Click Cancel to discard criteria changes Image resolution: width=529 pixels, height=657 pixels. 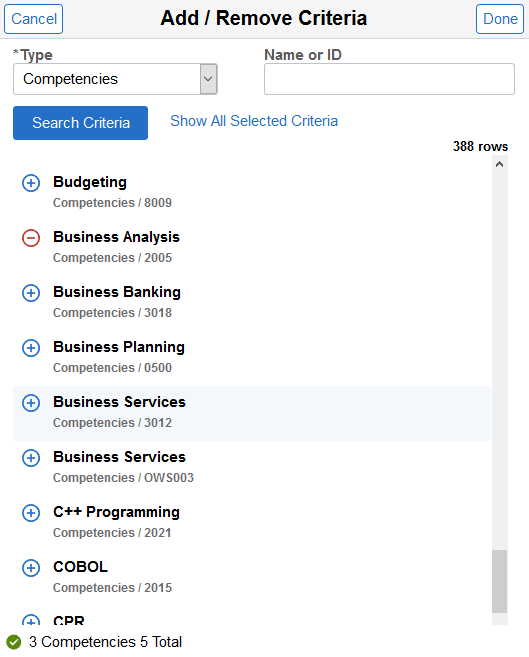(x=34, y=19)
